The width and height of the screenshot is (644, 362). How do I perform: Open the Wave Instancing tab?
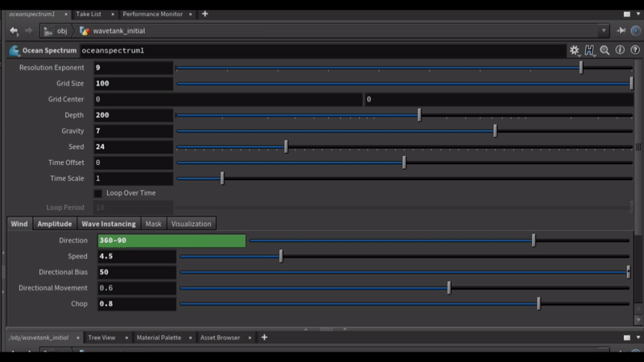(109, 224)
